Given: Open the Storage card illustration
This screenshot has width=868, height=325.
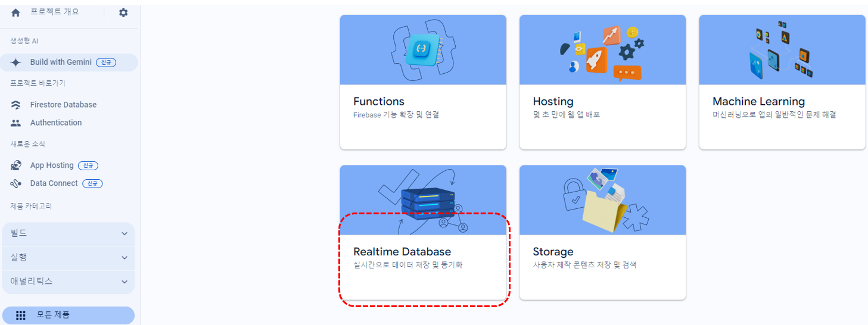Looking at the screenshot, I should point(603,200).
